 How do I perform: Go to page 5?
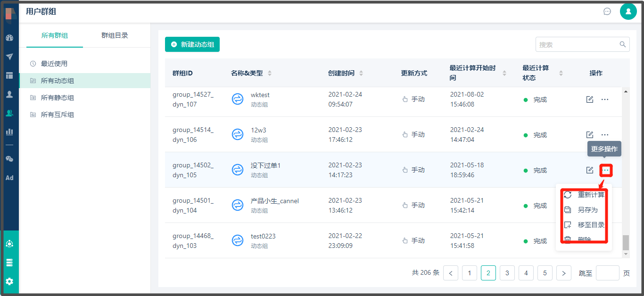pos(545,273)
